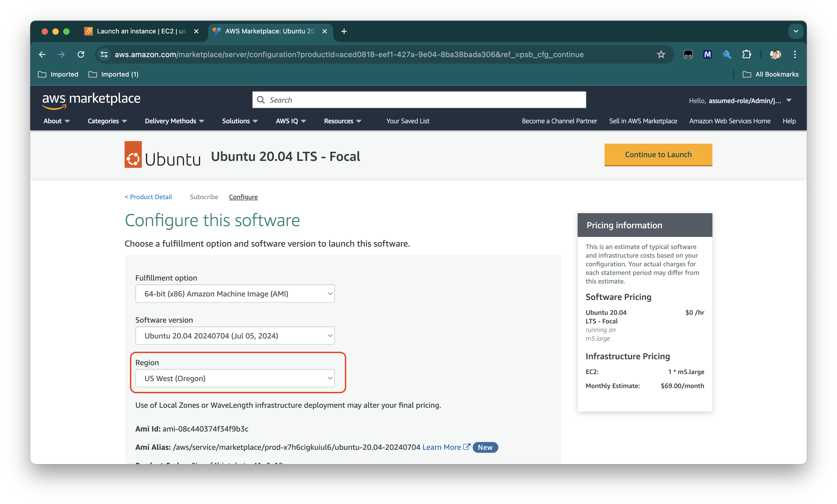Viewport: 837px width, 504px height.
Task: Click the AWS Marketplace logo
Action: pos(91,100)
